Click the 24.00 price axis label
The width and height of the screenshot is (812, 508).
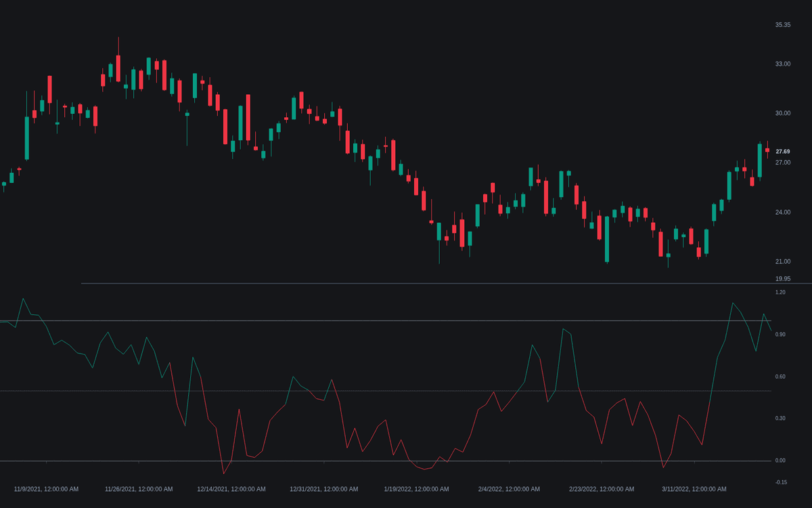783,212
